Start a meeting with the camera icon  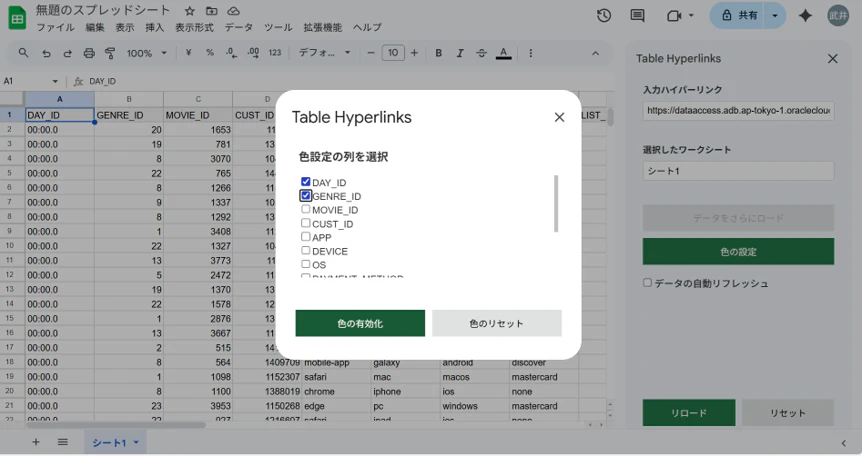point(674,15)
